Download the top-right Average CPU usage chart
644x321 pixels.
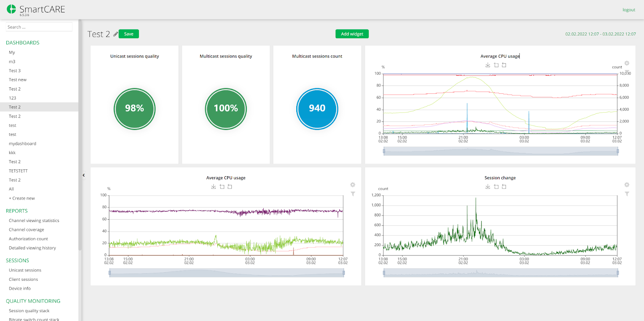(488, 65)
